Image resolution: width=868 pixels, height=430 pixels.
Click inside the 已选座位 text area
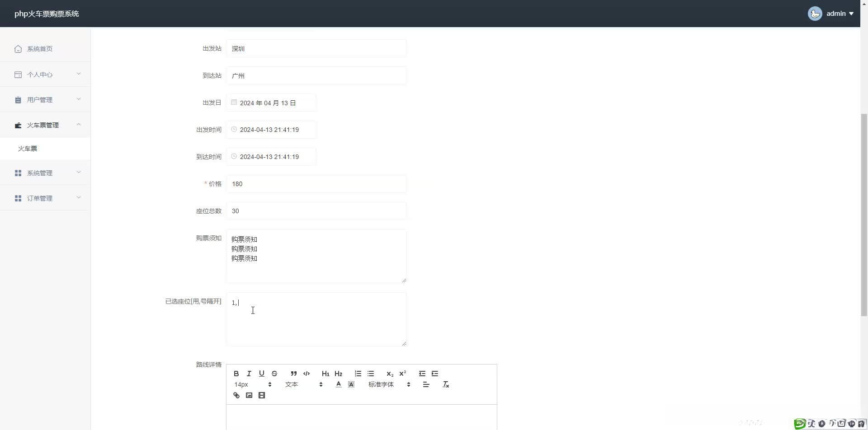tap(316, 319)
